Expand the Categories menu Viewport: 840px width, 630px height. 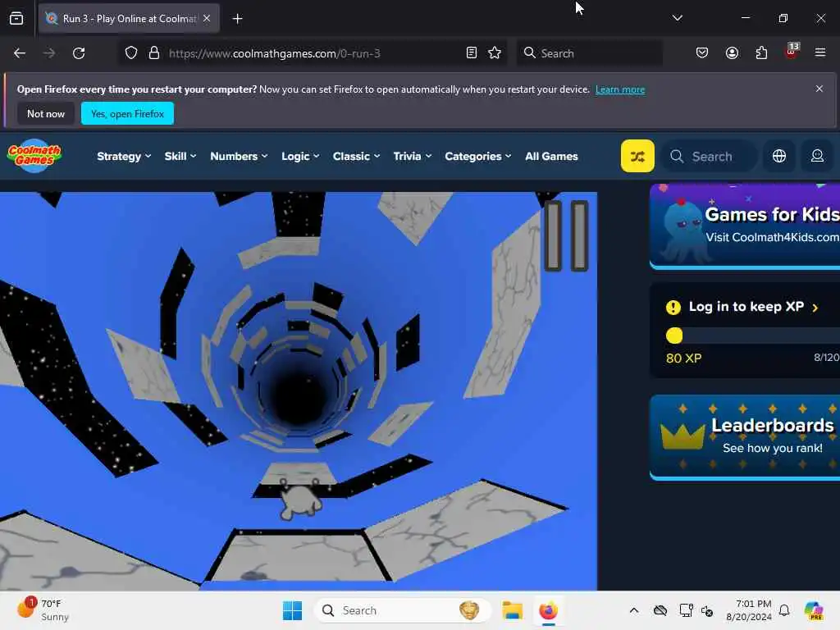point(478,157)
